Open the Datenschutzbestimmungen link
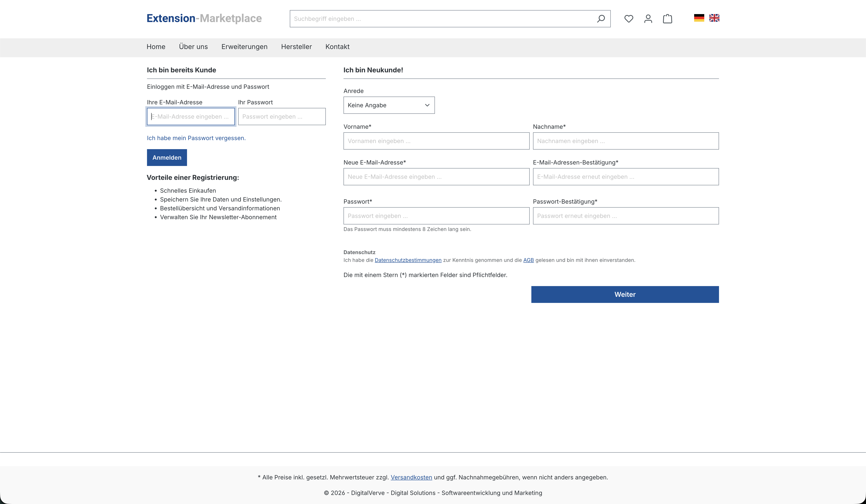 (408, 260)
